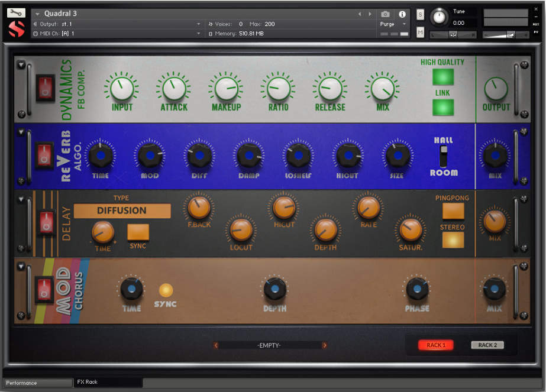Click the Tune knob in header
Viewport: 546px width, 392px height.
tap(439, 17)
